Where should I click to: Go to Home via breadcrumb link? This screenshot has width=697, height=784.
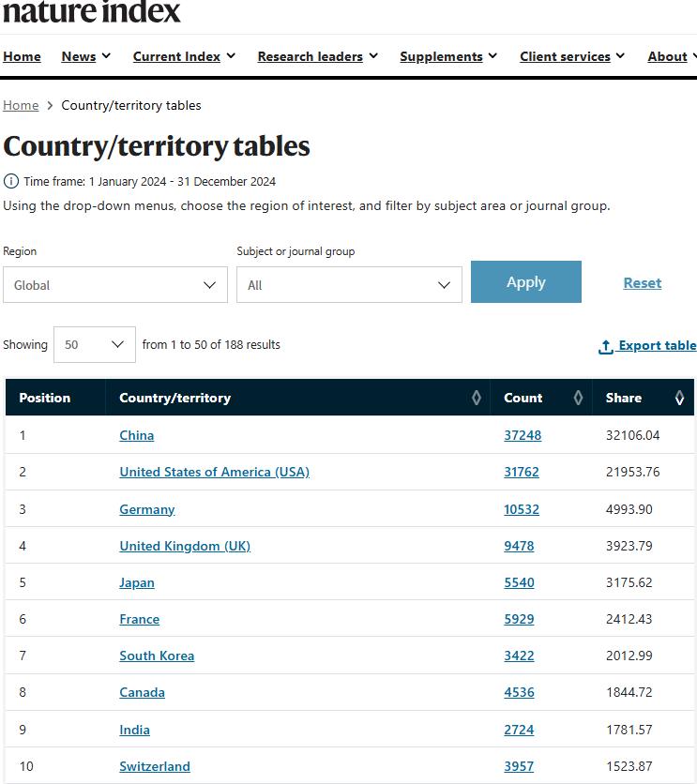(x=21, y=105)
